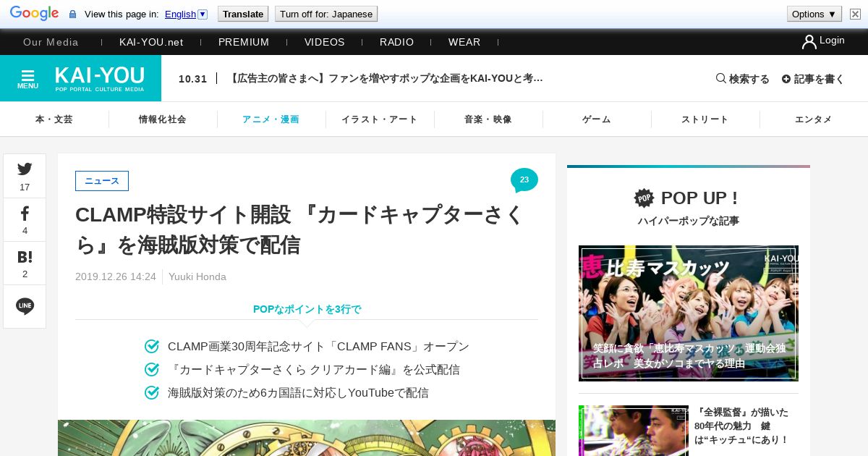Close the Google translate bar
868x456 pixels.
pos(855,14)
